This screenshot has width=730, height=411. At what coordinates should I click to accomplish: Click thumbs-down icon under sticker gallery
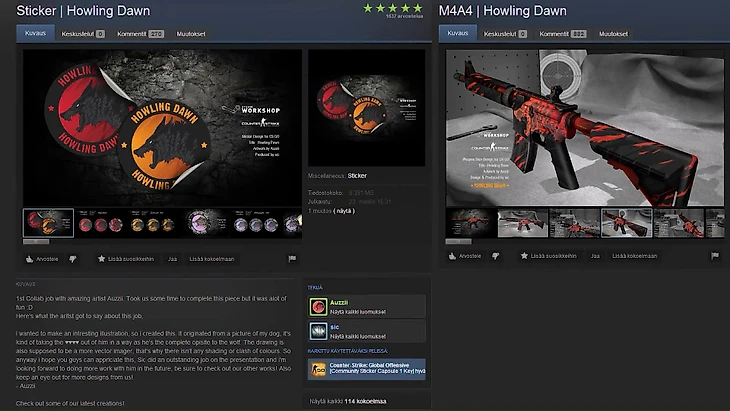pyautogui.click(x=73, y=259)
